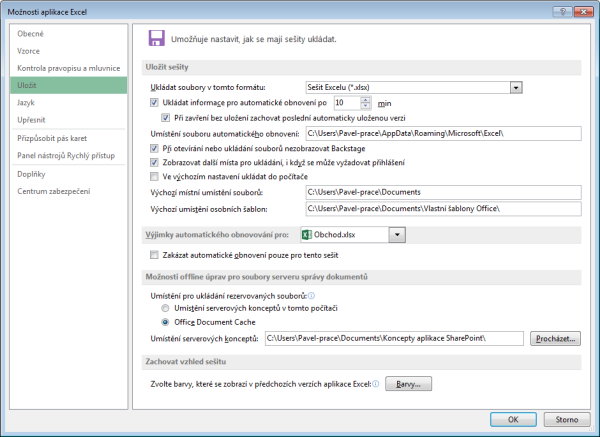
Task: Click the Výjimky automatického obnovování pro label
Action: [217, 235]
